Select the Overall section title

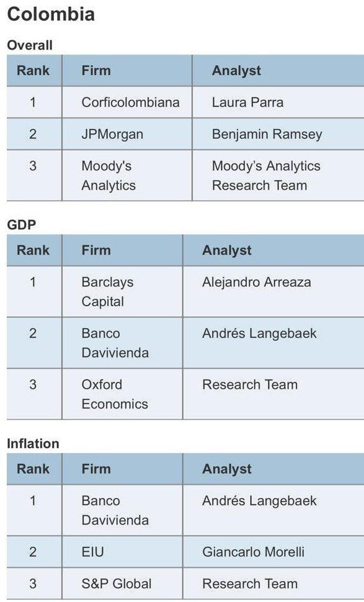point(30,45)
